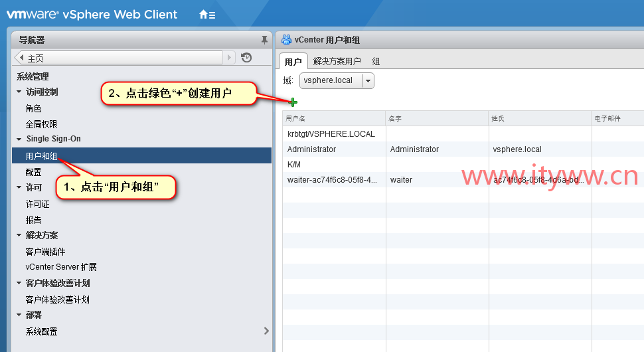Go back using the navigator back arrow
Image resolution: width=644 pixels, height=352 pixels.
[x=21, y=58]
